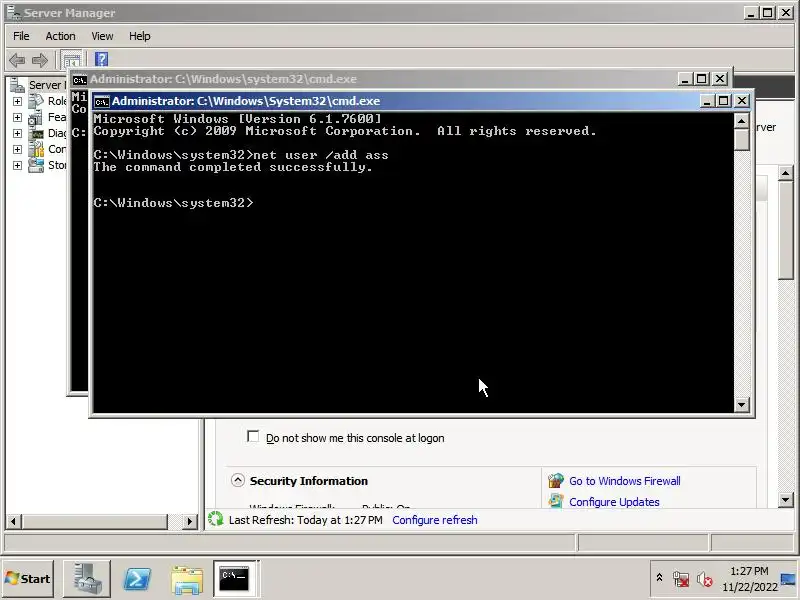Expand the Configuration tree node
The image size is (800, 600).
[x=17, y=149]
